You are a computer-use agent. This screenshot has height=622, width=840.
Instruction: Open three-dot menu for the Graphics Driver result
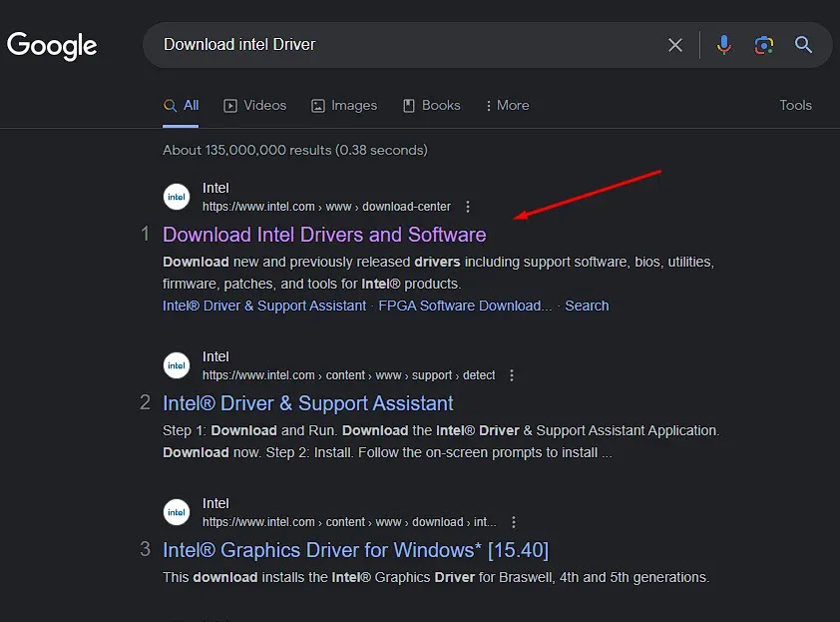coord(514,522)
